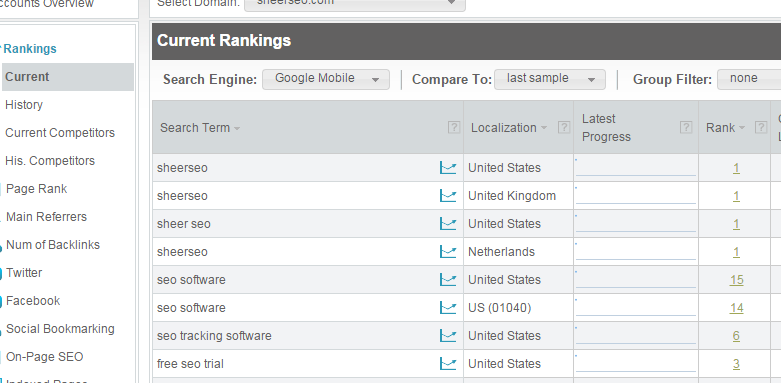
Task: Open trend chart icon for free seo trial
Action: coord(448,364)
